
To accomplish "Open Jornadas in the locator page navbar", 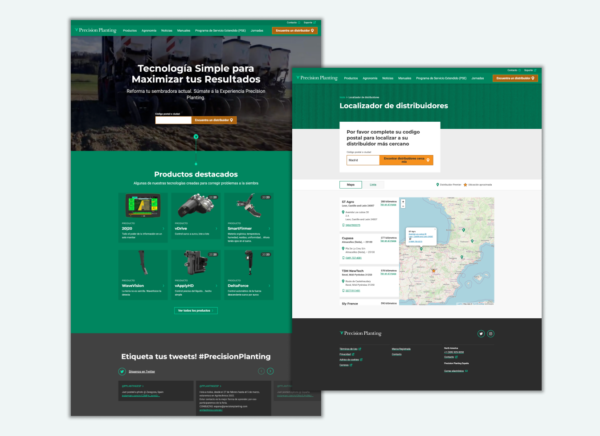I will click(478, 78).
